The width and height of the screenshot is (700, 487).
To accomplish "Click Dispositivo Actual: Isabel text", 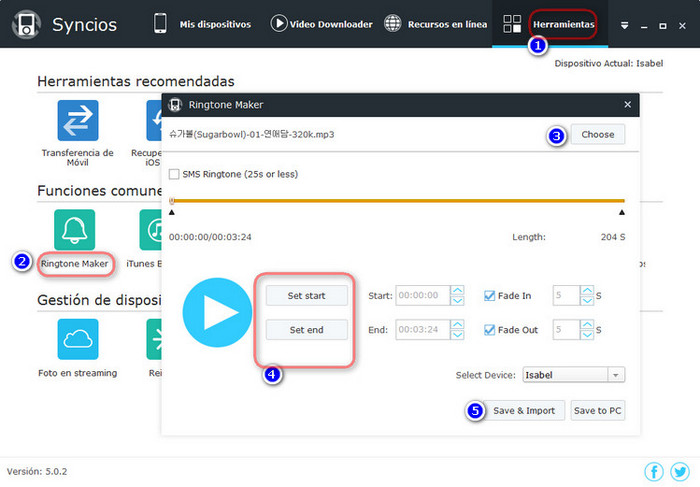I will coord(608,63).
